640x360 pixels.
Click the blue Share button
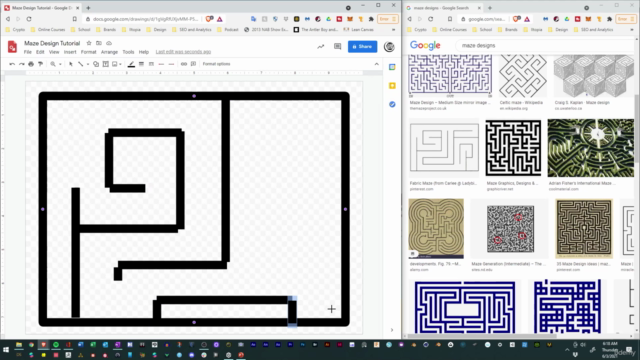pyautogui.click(x=362, y=47)
